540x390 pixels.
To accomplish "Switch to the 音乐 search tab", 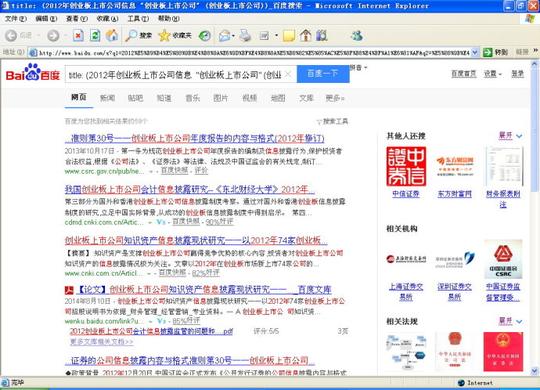I will (x=193, y=98).
